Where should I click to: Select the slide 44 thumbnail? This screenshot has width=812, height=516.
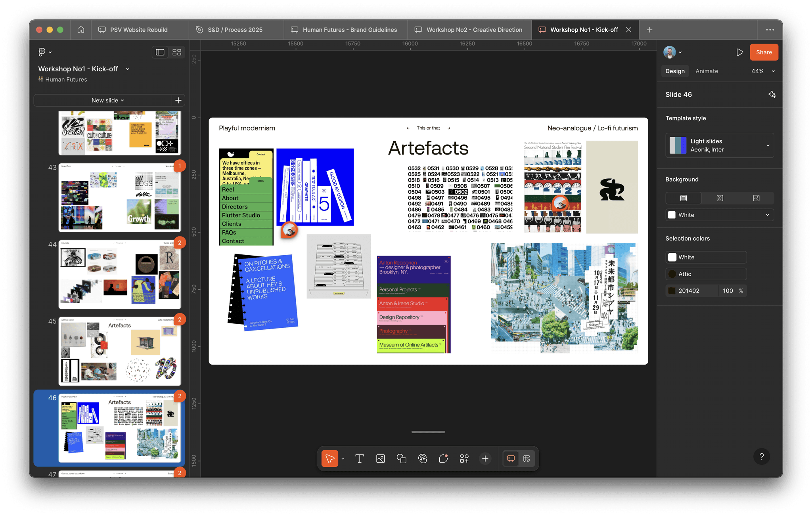point(120,274)
